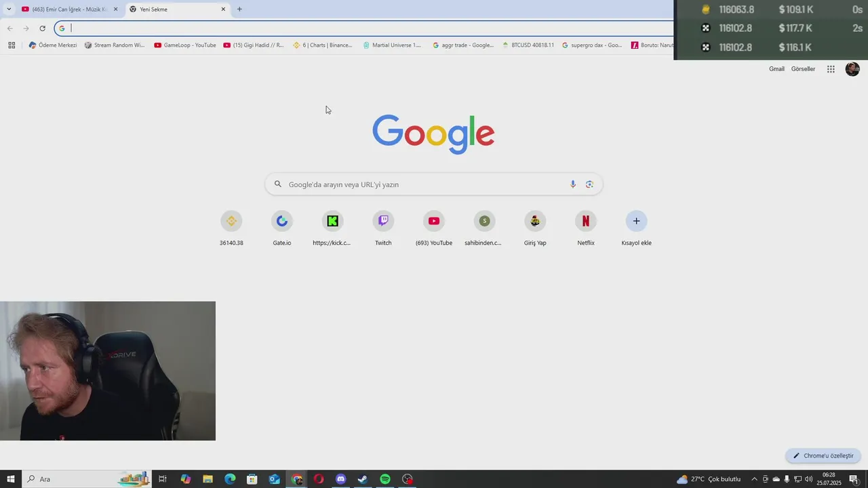Screen dimensions: 868x488
Task: Open the Boruto: Naruto bookmark
Action: click(652, 45)
